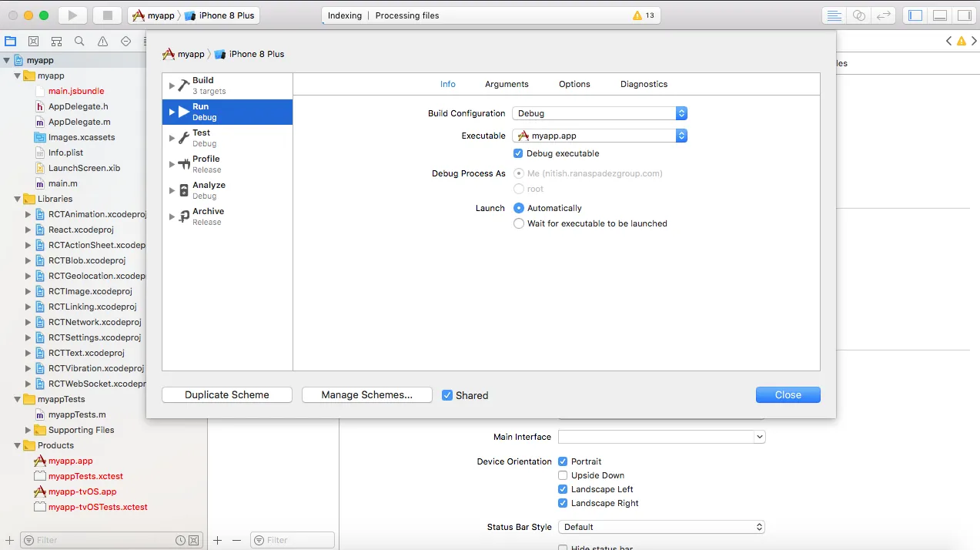Click the 13 warnings indicator in activity bar
The height and width of the screenshot is (550, 980).
(644, 15)
